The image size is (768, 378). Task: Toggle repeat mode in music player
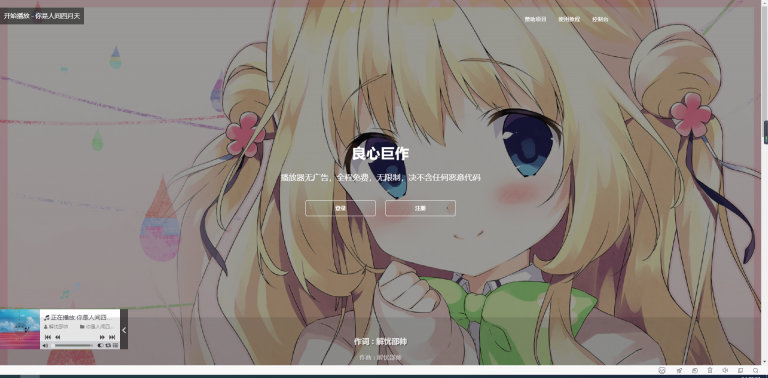point(108,346)
